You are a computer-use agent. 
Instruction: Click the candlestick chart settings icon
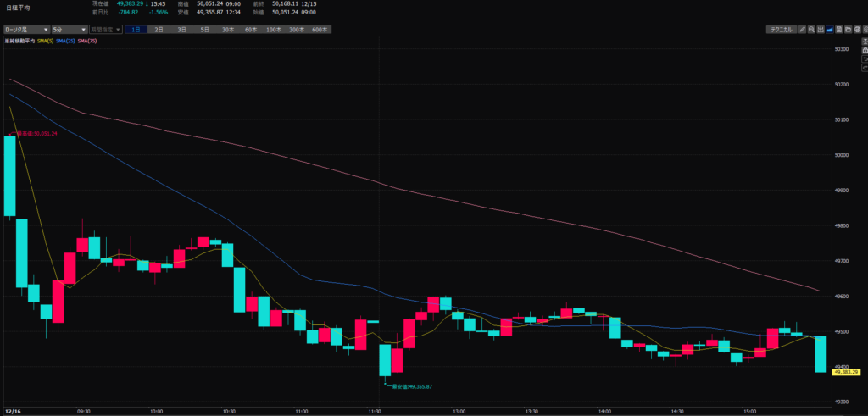(x=820, y=30)
